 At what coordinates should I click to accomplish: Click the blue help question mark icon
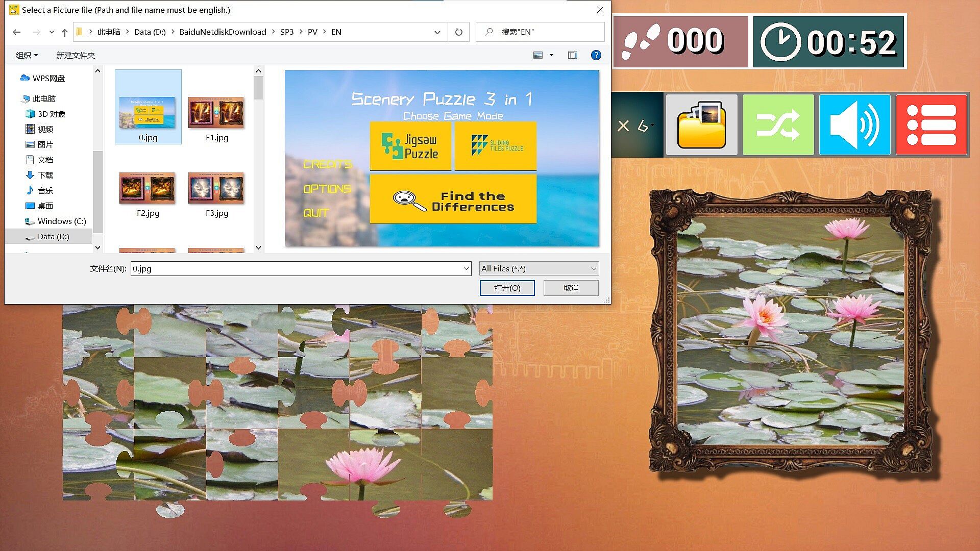[x=596, y=55]
